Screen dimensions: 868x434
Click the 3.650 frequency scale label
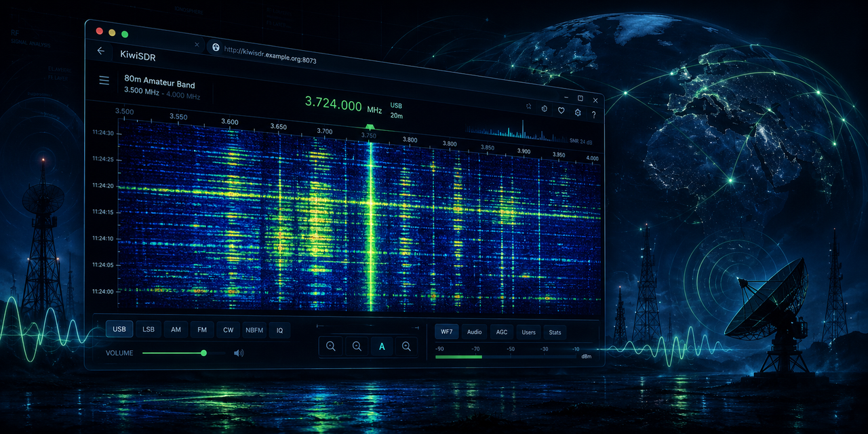coord(279,126)
